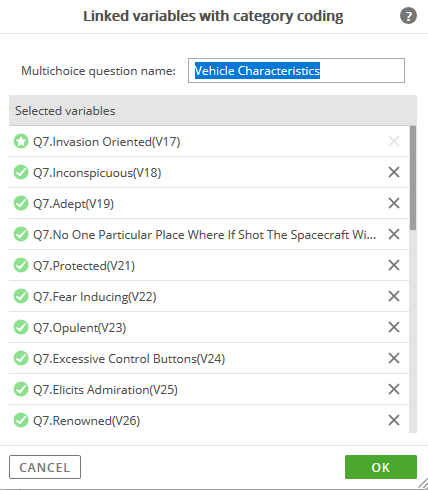The image size is (428, 490).
Task: Click the star icon beside Q7.Invasion Oriented
Action: pyautogui.click(x=21, y=141)
